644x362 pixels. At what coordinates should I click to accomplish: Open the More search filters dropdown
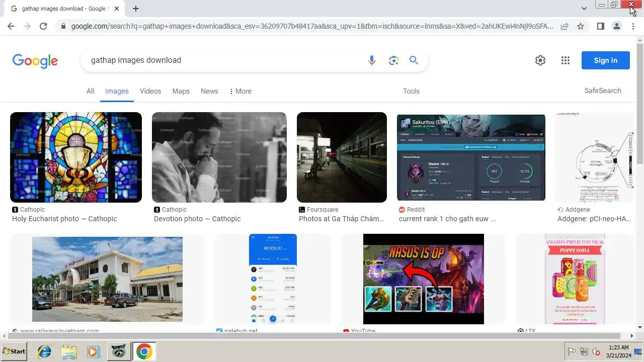point(240,91)
